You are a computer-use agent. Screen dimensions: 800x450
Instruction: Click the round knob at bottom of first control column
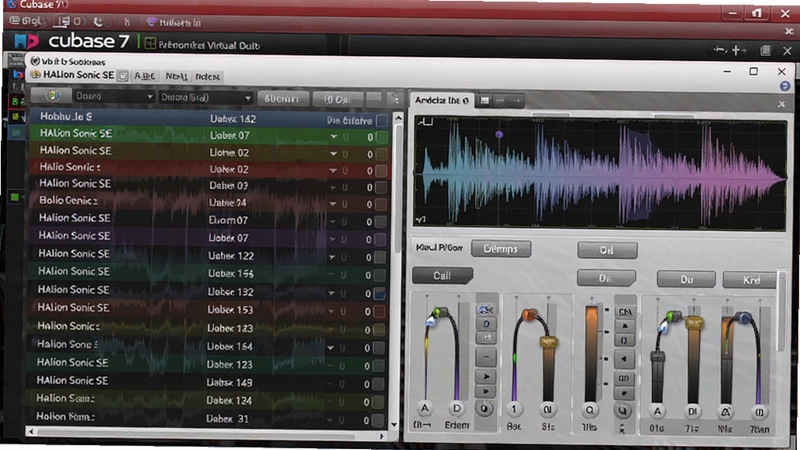(x=485, y=409)
